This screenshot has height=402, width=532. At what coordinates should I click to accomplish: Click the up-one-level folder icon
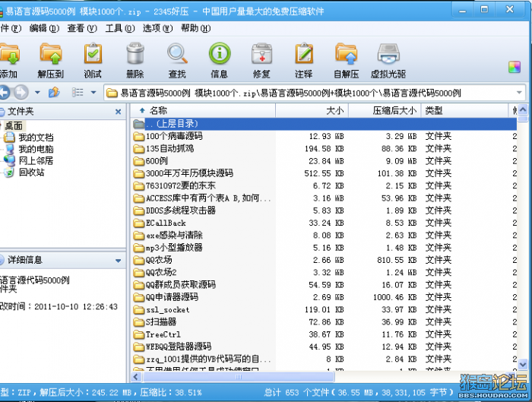click(54, 92)
